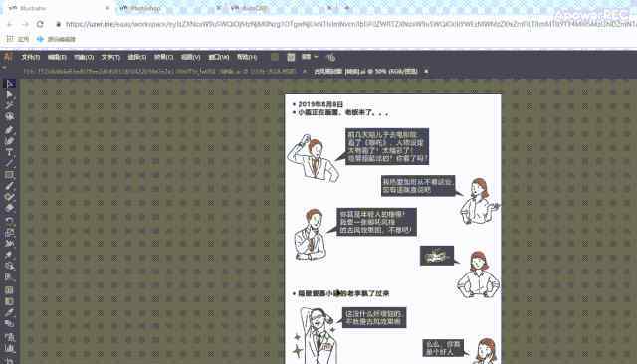
Task: Close the AutoCAD browser tab
Action: click(x=329, y=8)
